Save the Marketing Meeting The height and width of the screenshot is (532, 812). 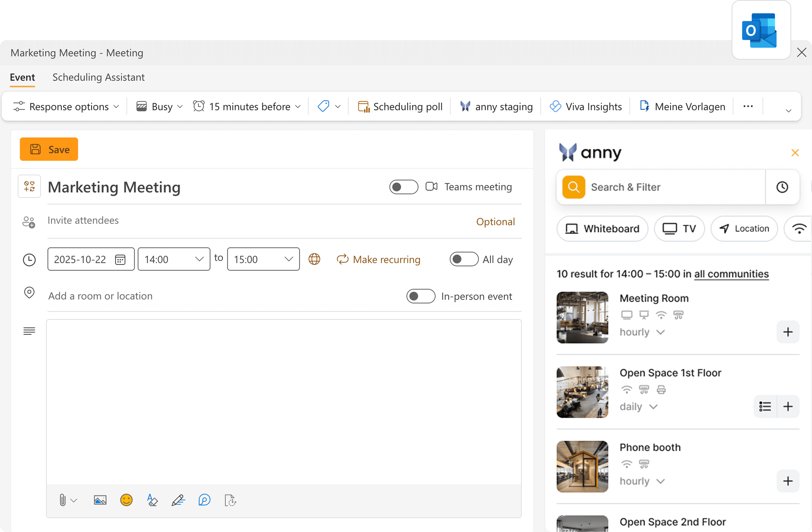click(x=49, y=149)
